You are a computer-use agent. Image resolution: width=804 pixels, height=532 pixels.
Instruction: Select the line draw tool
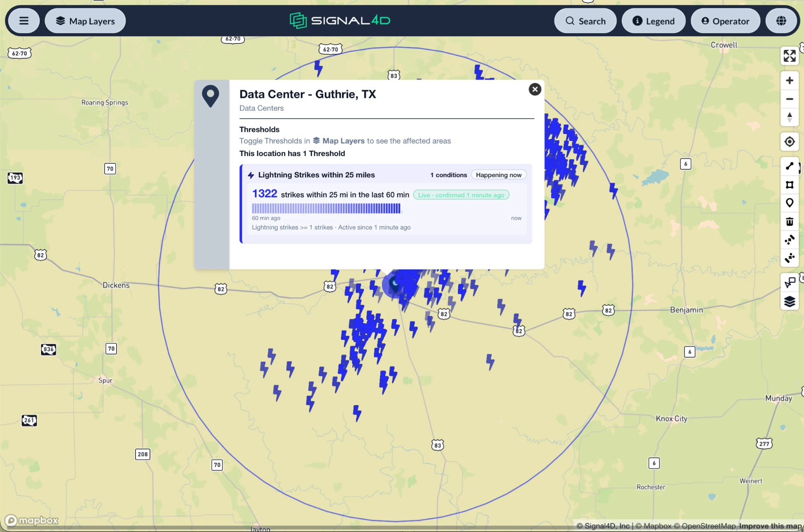[790, 166]
